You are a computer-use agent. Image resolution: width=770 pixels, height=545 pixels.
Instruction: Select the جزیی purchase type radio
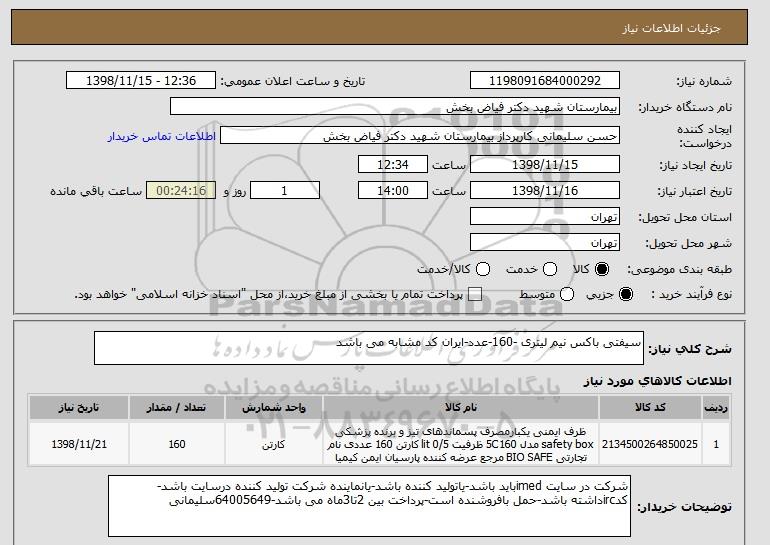[x=626, y=294]
